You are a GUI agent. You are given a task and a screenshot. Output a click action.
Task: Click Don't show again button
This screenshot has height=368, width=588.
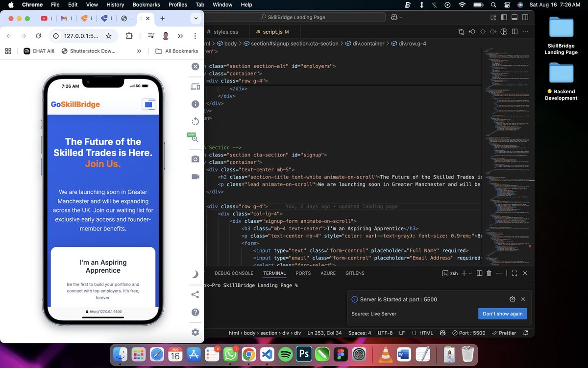click(x=502, y=314)
